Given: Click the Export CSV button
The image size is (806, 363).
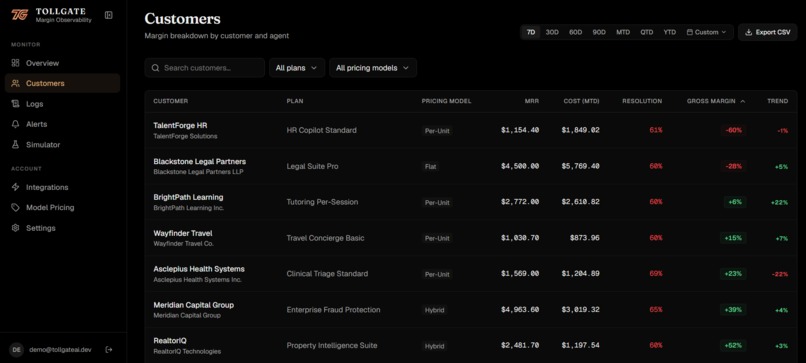Looking at the screenshot, I should [767, 32].
